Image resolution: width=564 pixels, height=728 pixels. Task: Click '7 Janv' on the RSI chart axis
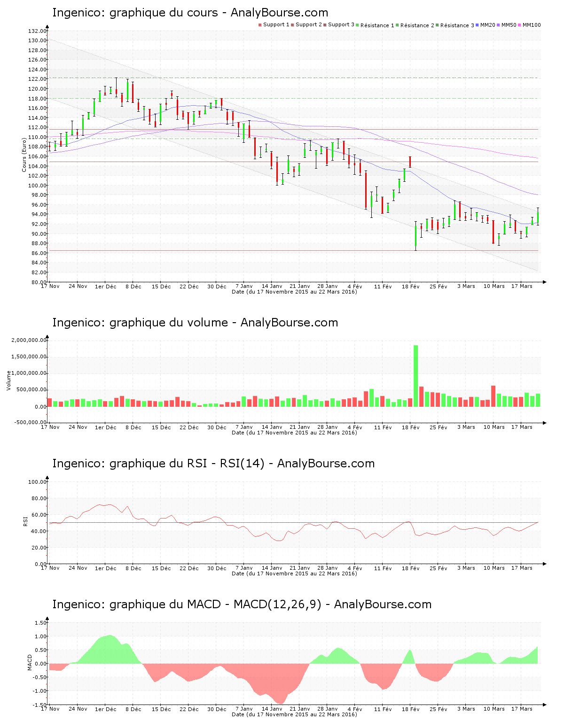click(x=244, y=568)
